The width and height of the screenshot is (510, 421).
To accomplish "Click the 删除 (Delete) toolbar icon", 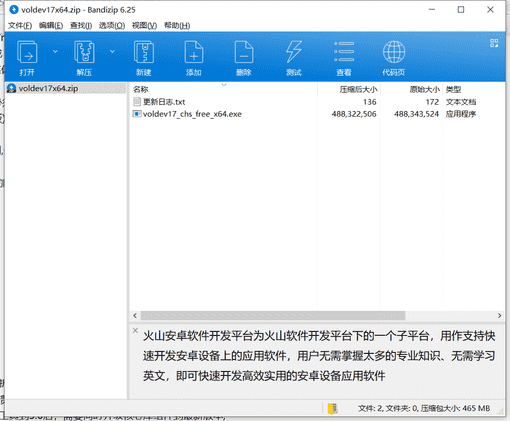I will 244,52.
